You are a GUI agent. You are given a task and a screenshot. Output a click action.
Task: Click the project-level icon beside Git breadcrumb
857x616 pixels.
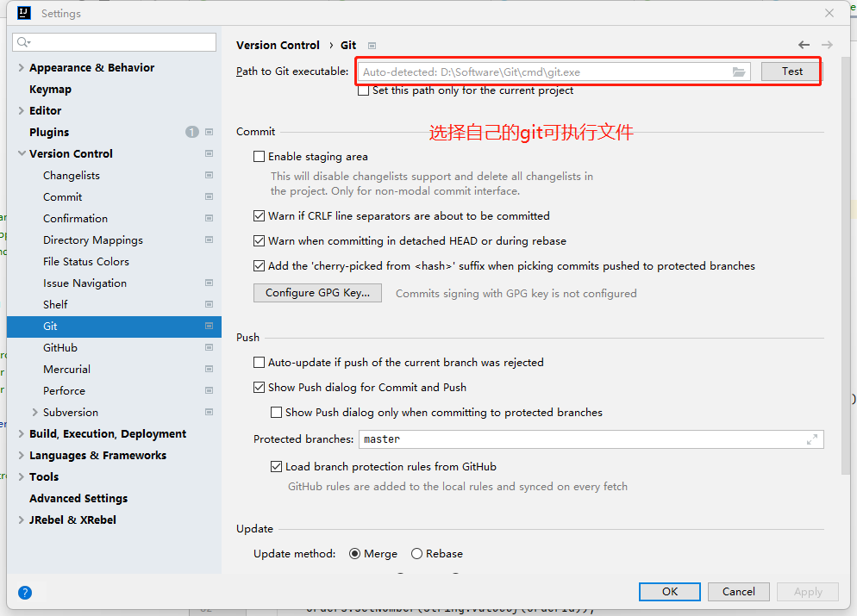pos(372,46)
